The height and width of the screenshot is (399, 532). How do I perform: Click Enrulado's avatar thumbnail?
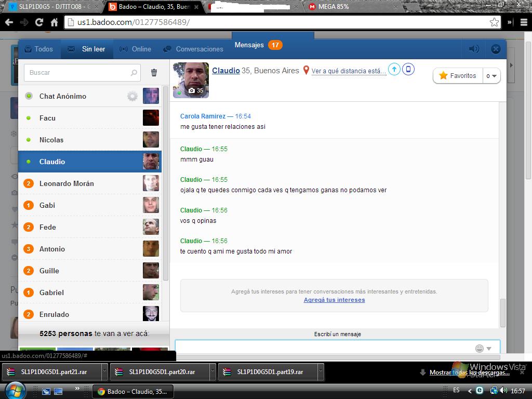(x=151, y=313)
